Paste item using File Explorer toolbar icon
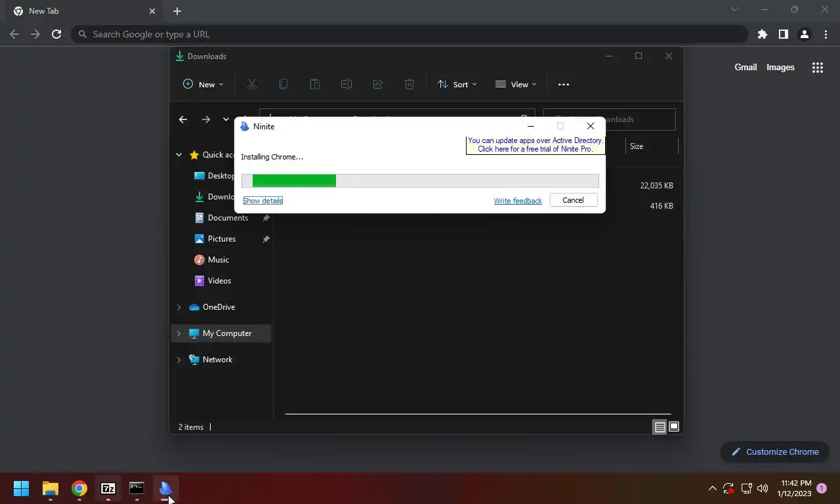Viewport: 840px width, 504px height. [x=315, y=84]
